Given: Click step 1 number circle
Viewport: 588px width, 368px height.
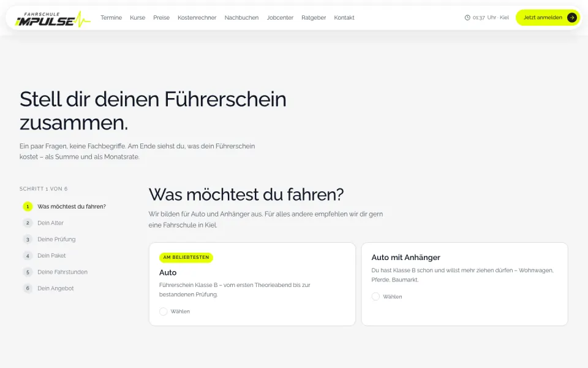Looking at the screenshot, I should [28, 207].
